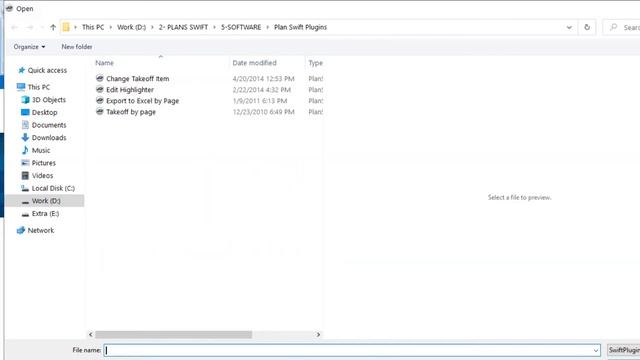Select Work (D:) in the breadcrumb path

point(131,27)
